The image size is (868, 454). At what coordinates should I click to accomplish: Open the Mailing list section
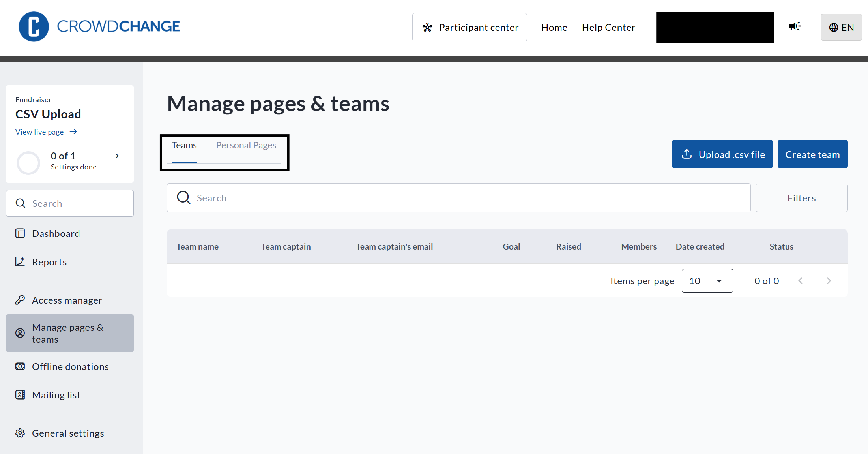56,395
